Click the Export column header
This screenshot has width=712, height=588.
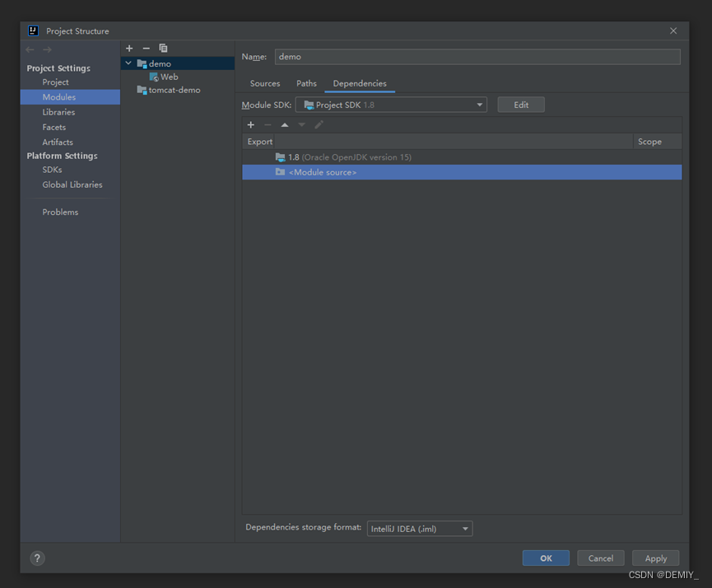click(260, 142)
